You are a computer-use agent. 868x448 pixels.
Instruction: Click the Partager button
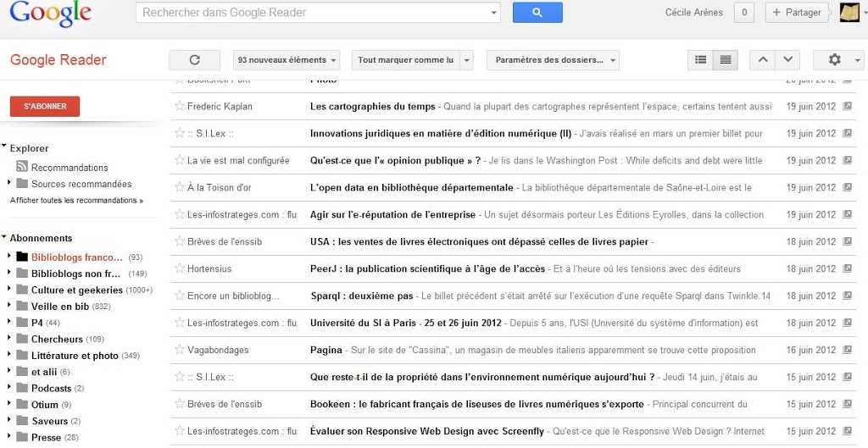[x=797, y=12]
